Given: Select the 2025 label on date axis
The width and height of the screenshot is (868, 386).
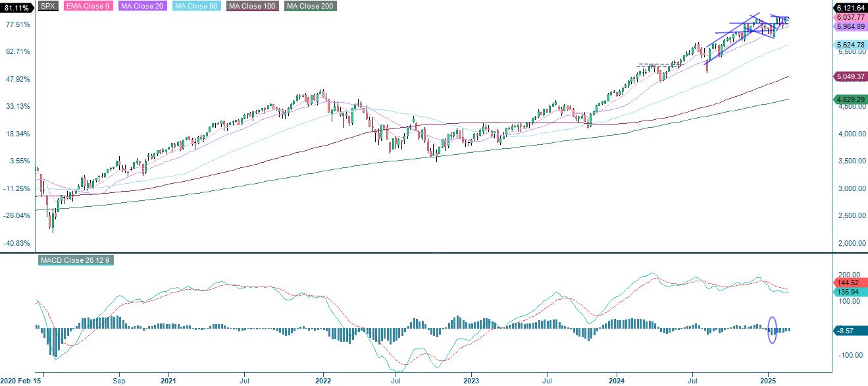Looking at the screenshot, I should pos(767,380).
